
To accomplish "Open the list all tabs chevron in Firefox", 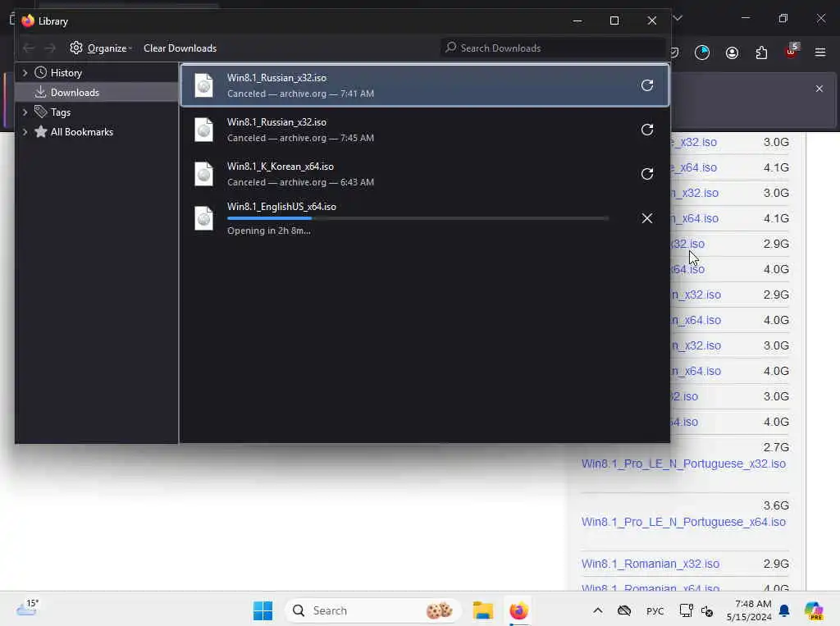I will [x=678, y=18].
